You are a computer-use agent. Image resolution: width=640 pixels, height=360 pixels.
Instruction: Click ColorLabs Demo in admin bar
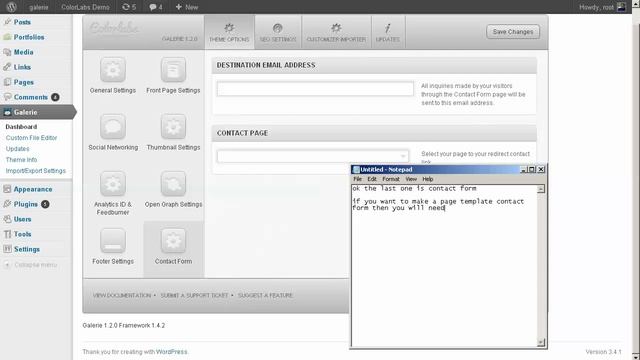point(85,7)
